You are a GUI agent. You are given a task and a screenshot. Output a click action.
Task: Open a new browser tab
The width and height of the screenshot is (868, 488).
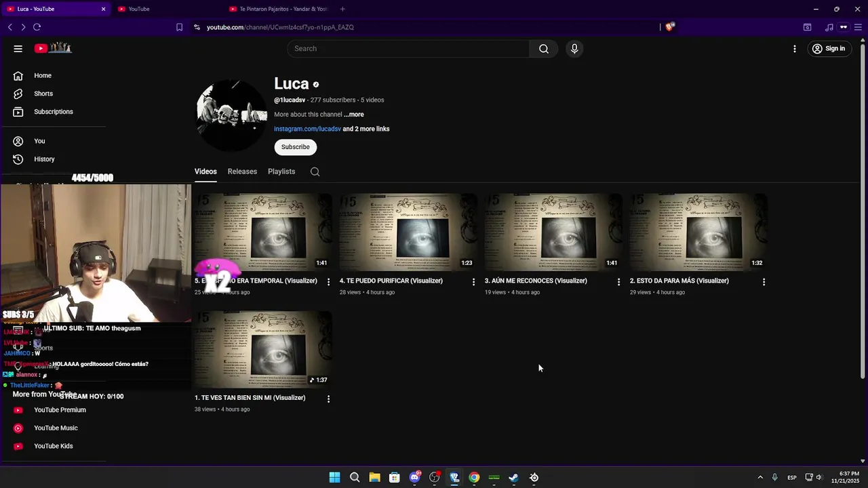tap(342, 9)
